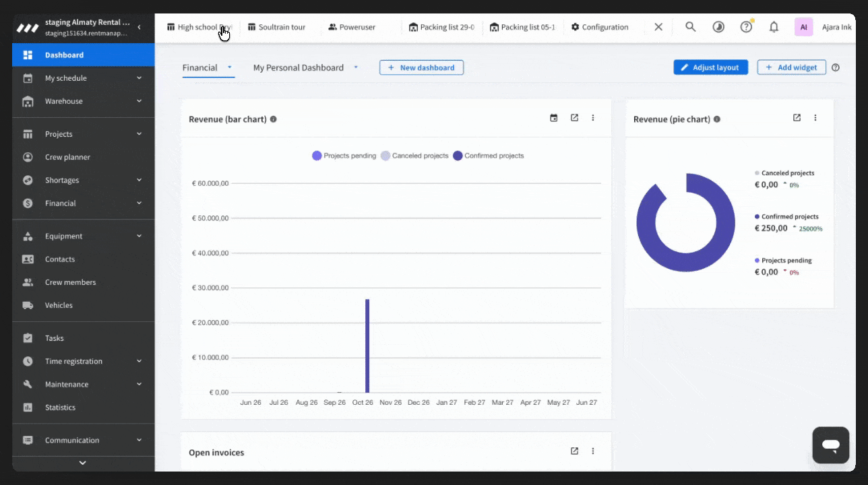Screen dimensions: 868x485
Task: Toggle Projects pending legend series
Action: pyautogui.click(x=344, y=156)
